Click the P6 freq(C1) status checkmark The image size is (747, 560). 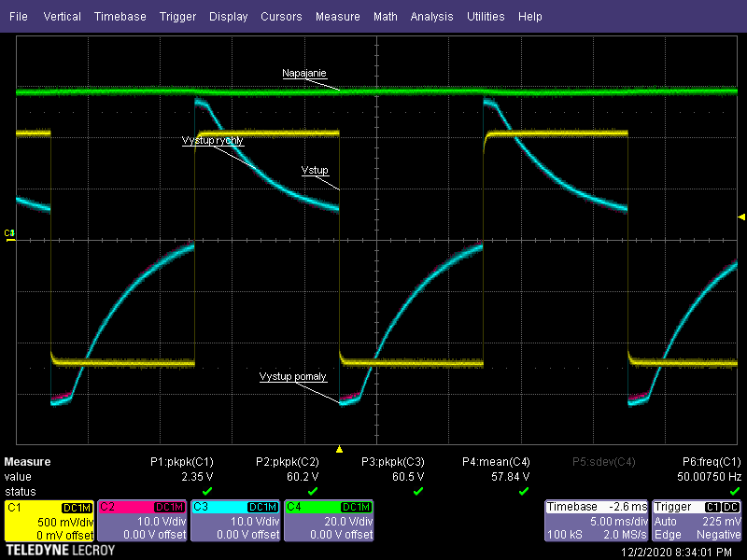pyautogui.click(x=735, y=491)
